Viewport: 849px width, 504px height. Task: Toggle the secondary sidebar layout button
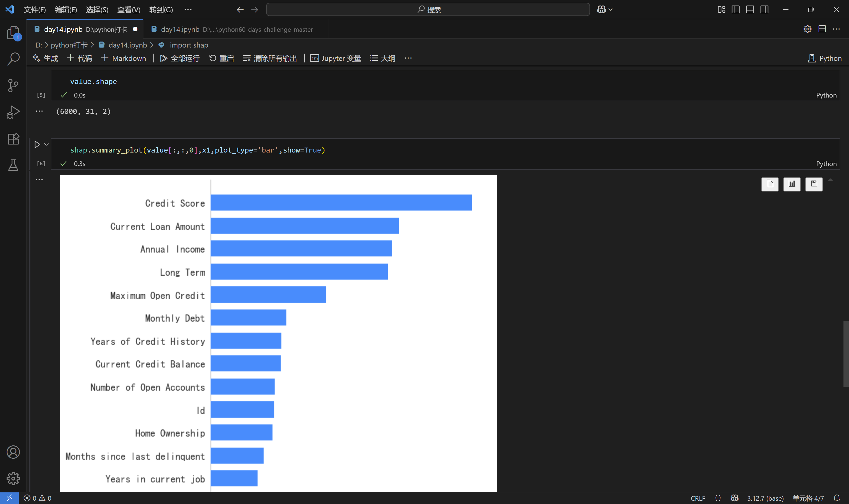[764, 9]
